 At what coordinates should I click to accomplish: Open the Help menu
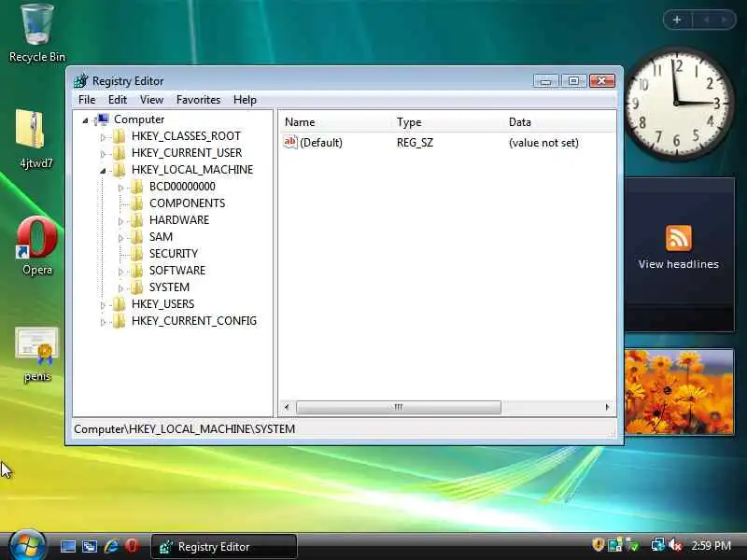(x=245, y=100)
